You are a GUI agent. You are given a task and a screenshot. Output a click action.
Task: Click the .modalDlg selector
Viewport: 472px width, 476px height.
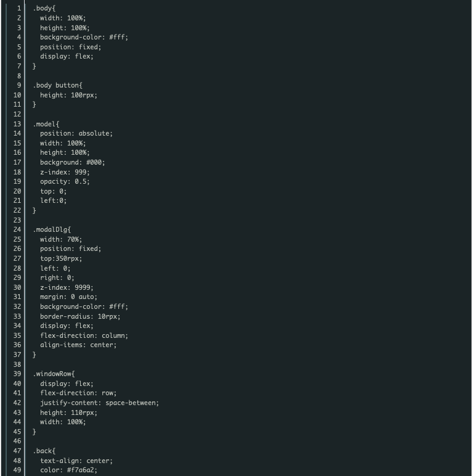pyautogui.click(x=52, y=229)
